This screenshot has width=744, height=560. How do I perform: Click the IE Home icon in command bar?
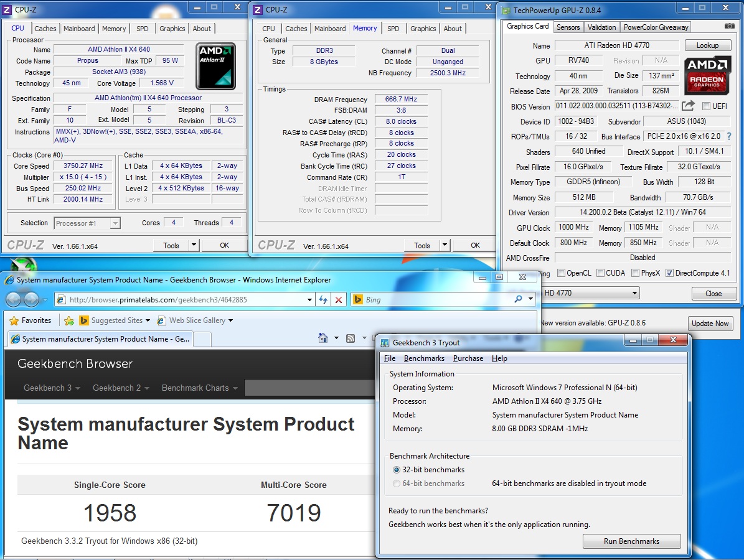[323, 338]
